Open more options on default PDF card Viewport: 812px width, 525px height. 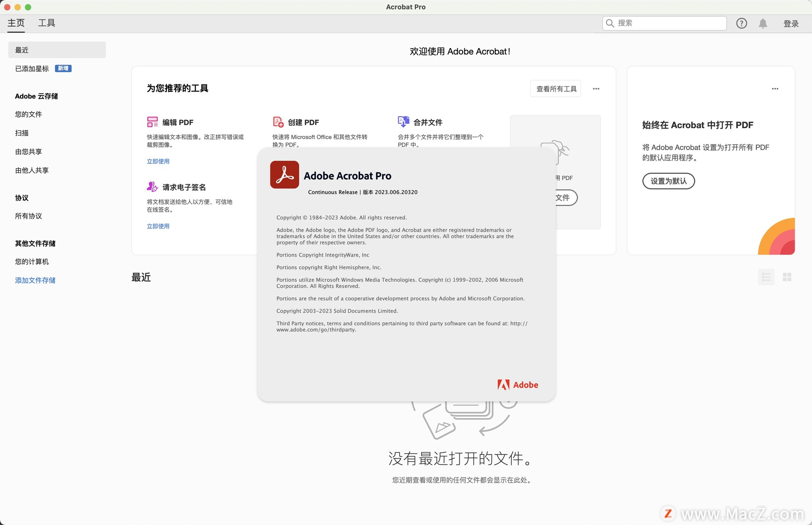click(775, 89)
